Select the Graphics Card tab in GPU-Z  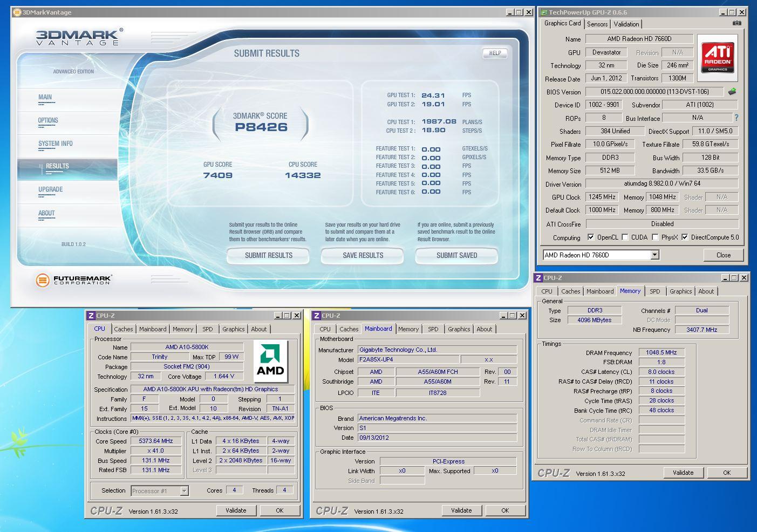562,23
